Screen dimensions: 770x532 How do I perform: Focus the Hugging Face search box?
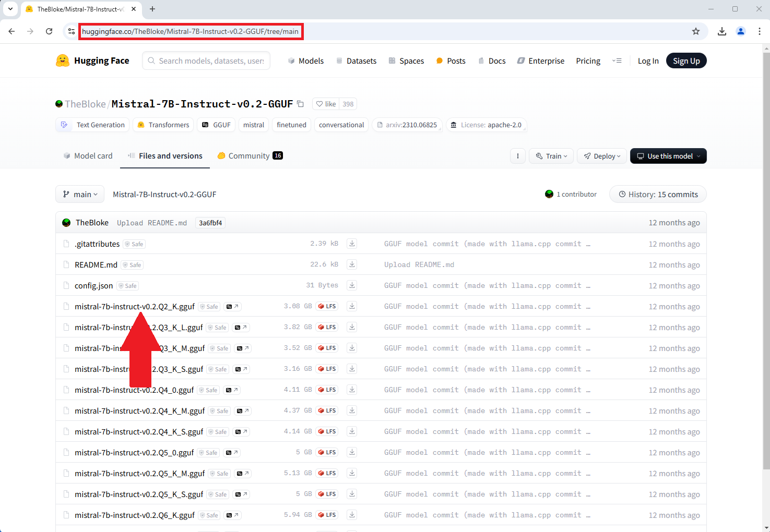click(x=206, y=61)
